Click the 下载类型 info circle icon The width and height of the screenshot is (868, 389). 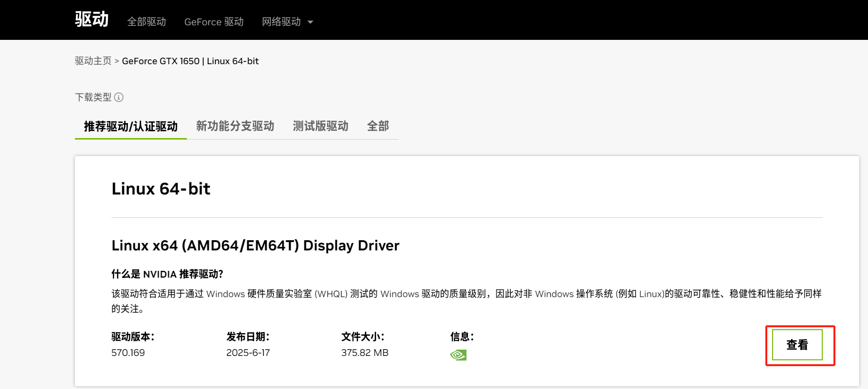coord(119,97)
